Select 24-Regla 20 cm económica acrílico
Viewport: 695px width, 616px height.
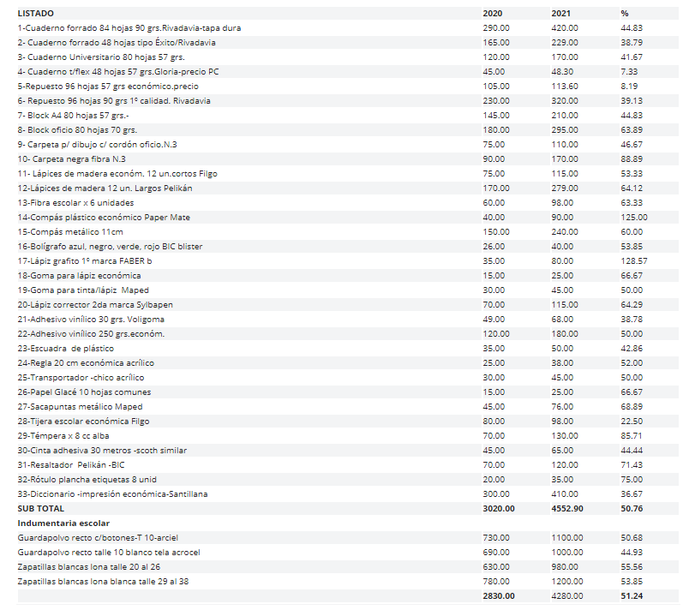[x=348, y=363]
